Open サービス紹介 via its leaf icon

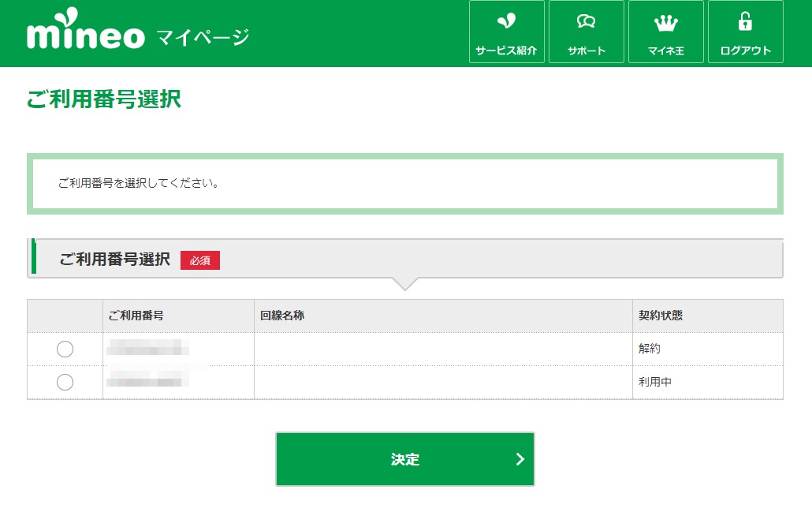(506, 22)
